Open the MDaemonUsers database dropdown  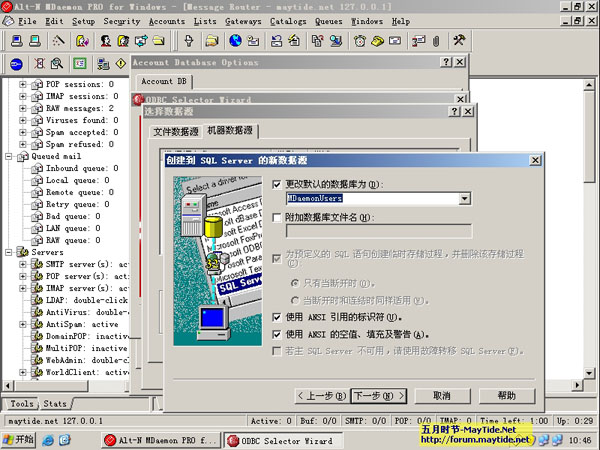pyautogui.click(x=464, y=199)
